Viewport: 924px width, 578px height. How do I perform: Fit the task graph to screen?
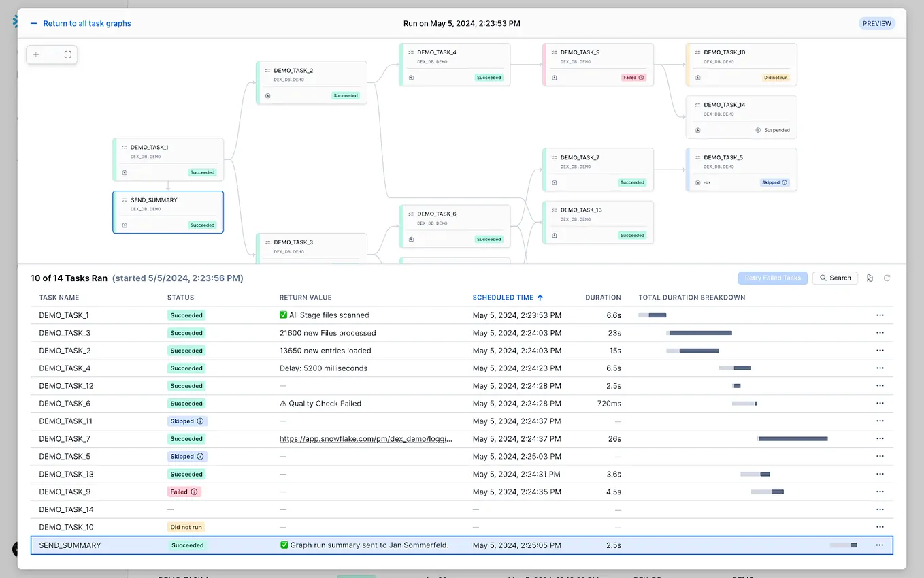point(67,53)
